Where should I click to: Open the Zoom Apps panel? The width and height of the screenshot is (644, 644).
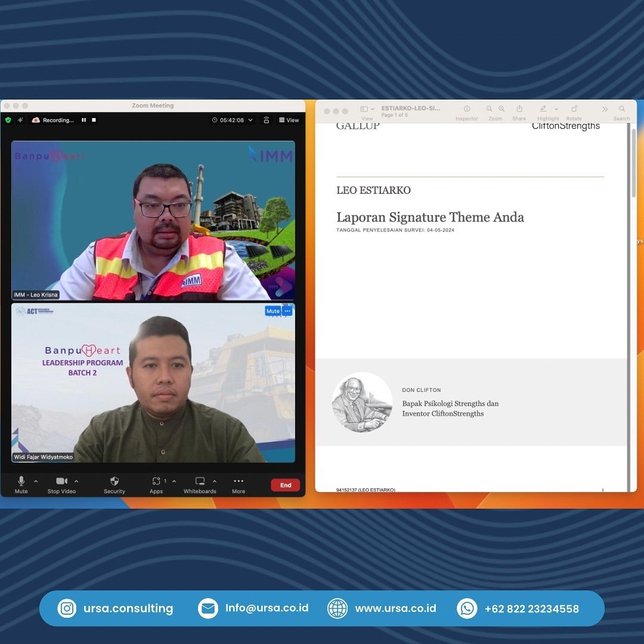click(156, 482)
